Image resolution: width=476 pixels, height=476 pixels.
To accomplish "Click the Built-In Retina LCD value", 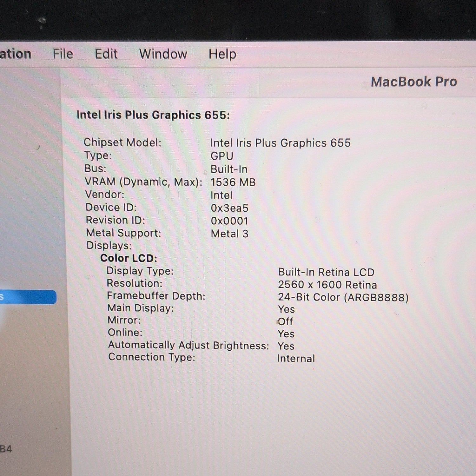I will [326, 272].
